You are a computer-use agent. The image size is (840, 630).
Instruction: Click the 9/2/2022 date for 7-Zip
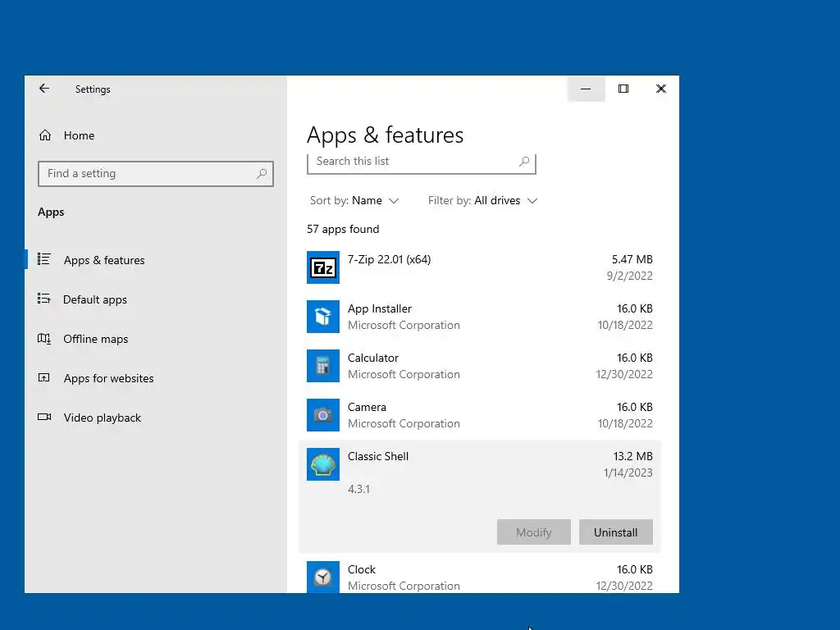point(629,276)
